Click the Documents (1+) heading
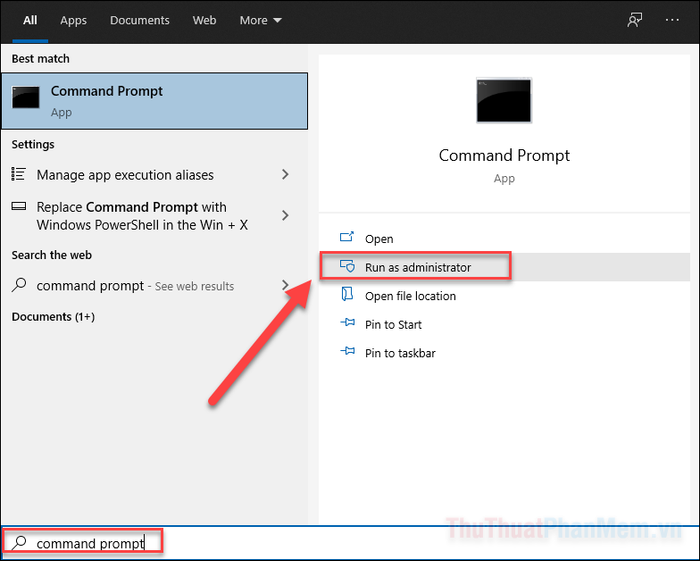Screen dimensions: 700x561 53,317
